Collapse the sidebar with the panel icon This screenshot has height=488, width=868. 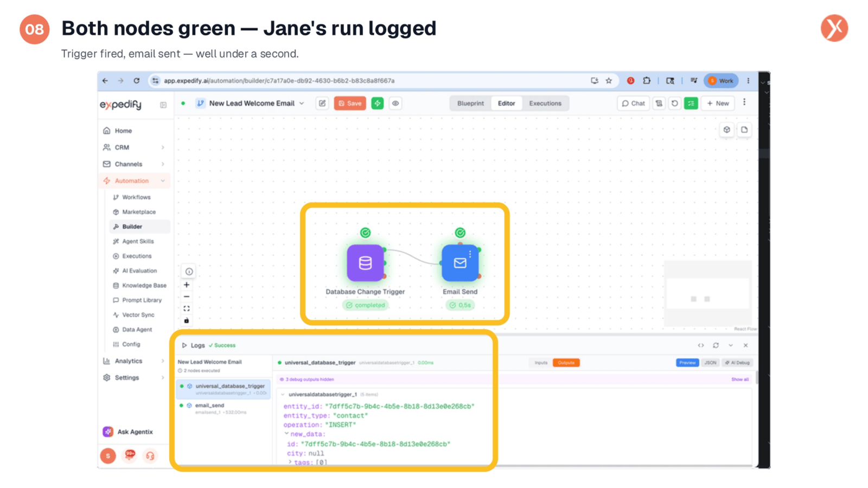[x=163, y=105]
